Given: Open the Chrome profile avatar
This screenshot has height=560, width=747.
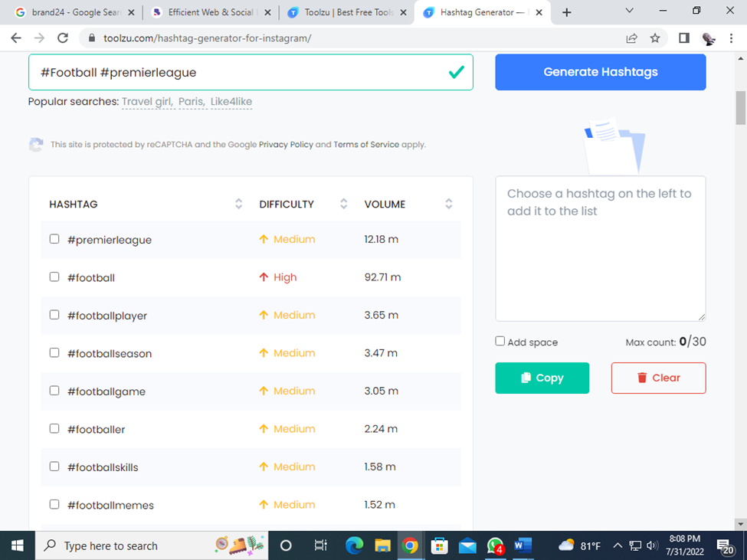Looking at the screenshot, I should (709, 38).
